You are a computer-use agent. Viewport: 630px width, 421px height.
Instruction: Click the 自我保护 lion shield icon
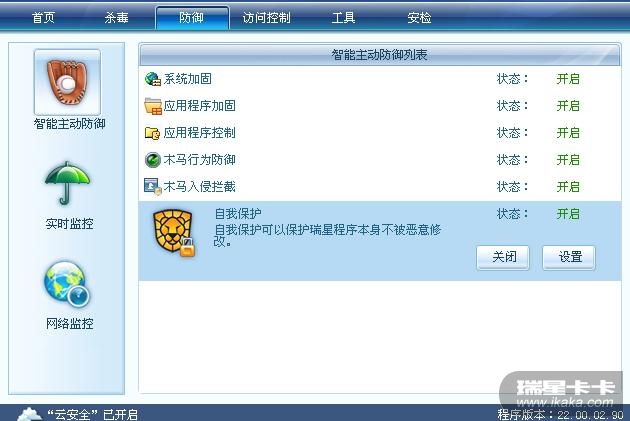[x=174, y=233]
